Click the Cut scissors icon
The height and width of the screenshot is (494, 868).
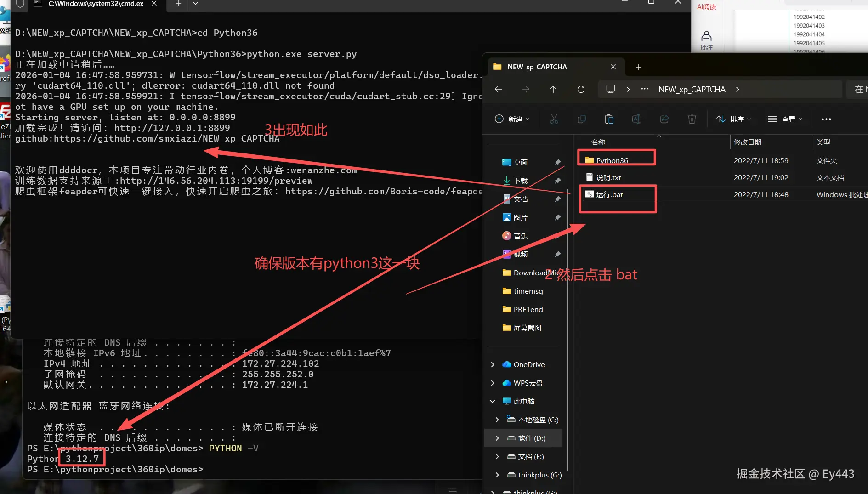[554, 119]
